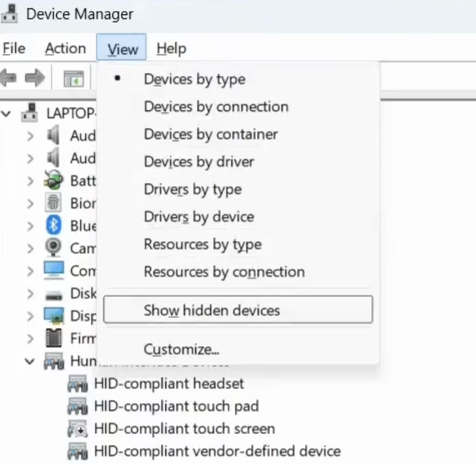Click the Cameras webcam category icon

54,248
